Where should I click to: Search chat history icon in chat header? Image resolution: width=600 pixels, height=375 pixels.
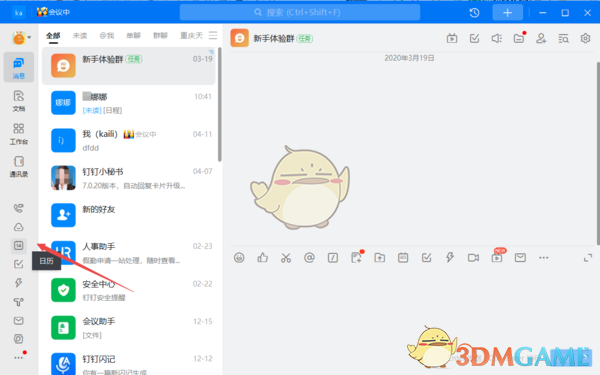click(563, 38)
